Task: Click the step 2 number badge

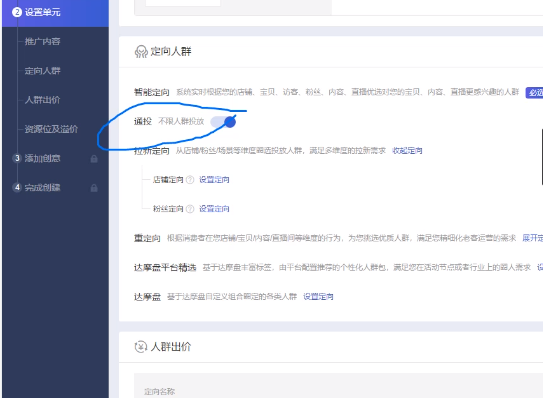Action: coord(17,12)
